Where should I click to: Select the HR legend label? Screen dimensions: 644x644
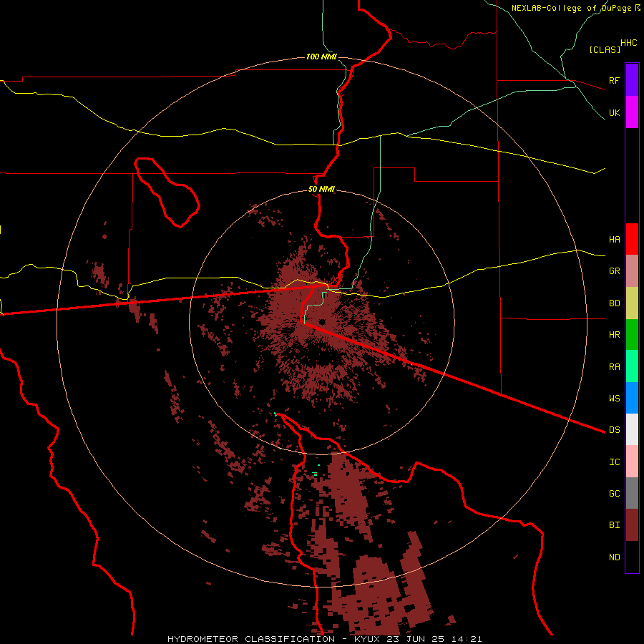[614, 335]
